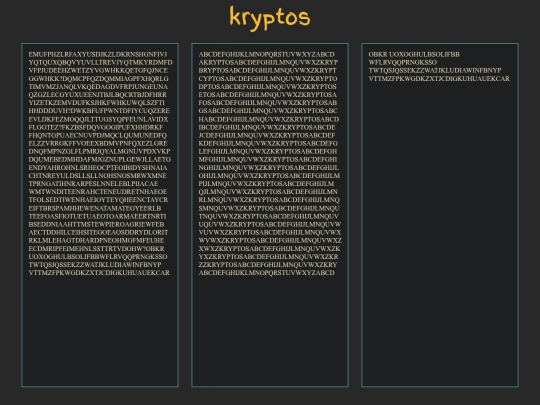Select middle panel row starting 'CYPTOSABCDEF'
Image resolution: width=540 pixels, height=405 pixels.
point(268,79)
